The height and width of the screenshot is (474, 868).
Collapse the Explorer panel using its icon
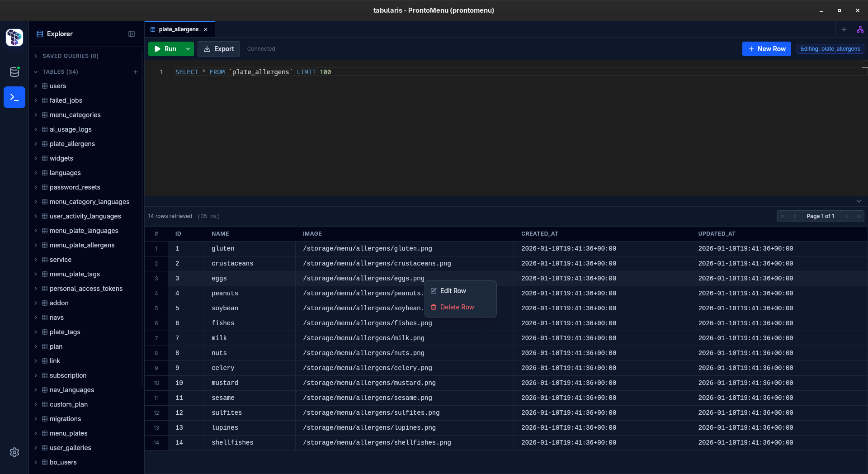coord(131,33)
